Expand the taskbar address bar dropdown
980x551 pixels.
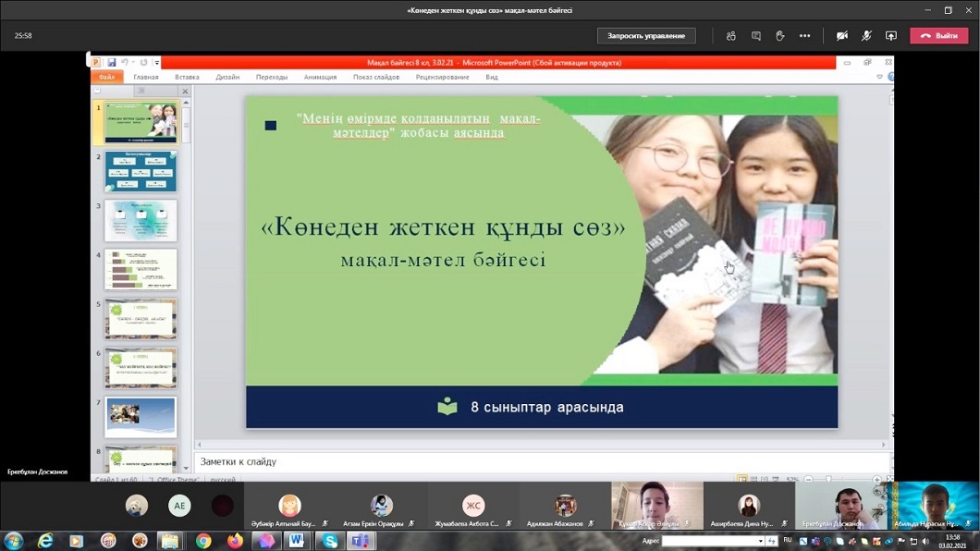[760, 541]
